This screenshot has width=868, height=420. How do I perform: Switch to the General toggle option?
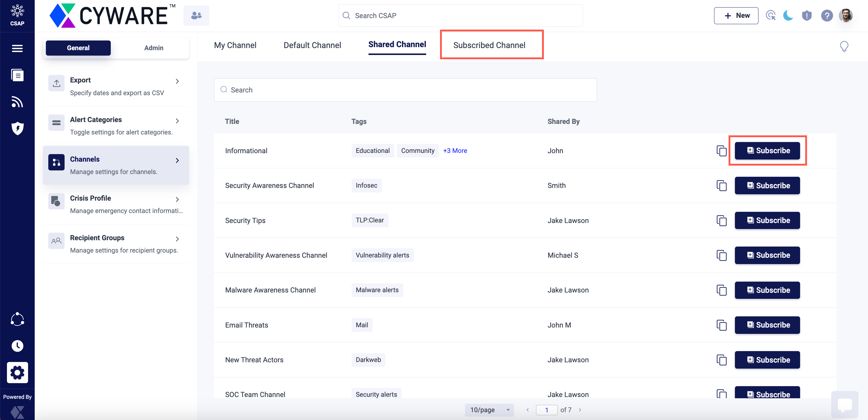coord(78,48)
